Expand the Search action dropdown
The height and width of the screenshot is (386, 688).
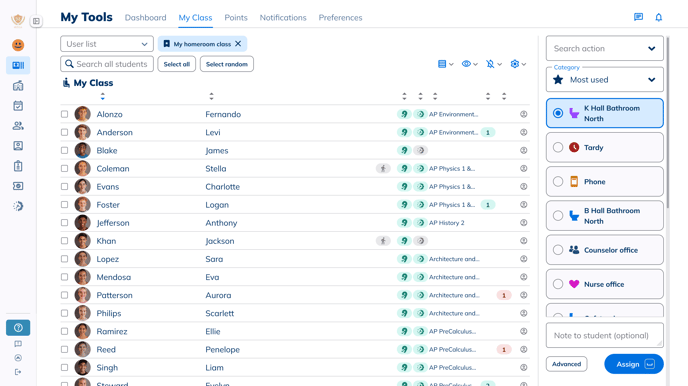point(605,48)
